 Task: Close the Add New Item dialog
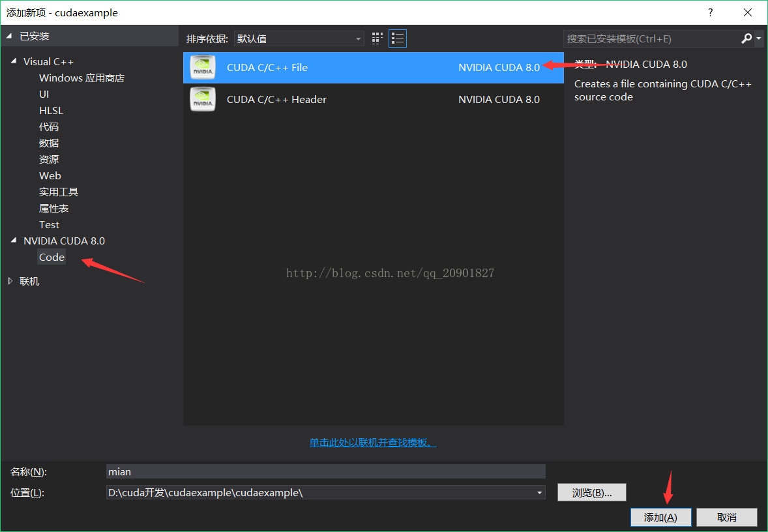747,13
